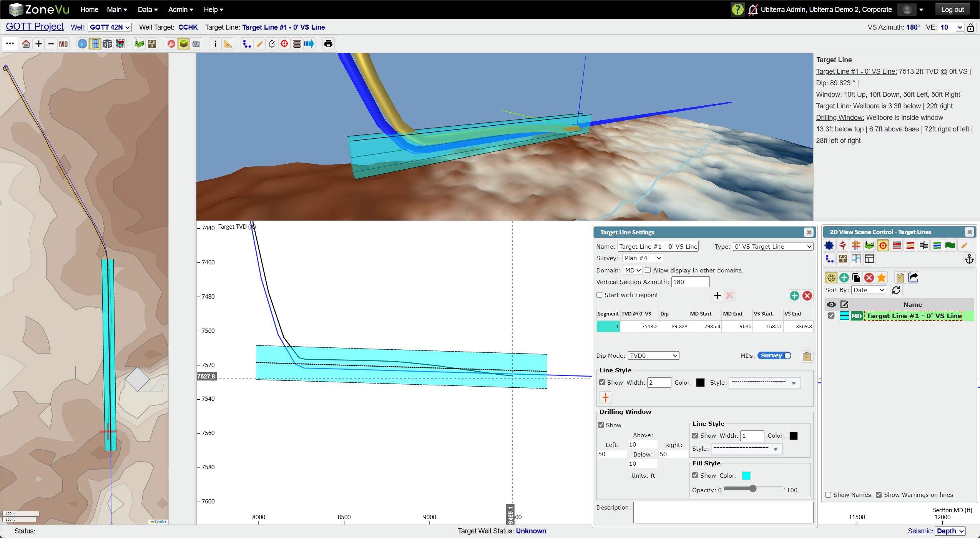
Task: Open the info 'i' toolbar icon
Action: tap(215, 44)
